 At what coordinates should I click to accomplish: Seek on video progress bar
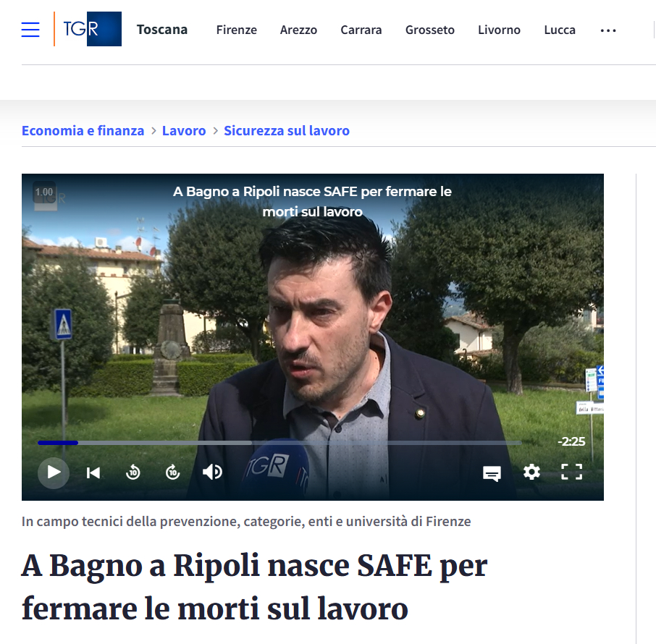pyautogui.click(x=279, y=442)
